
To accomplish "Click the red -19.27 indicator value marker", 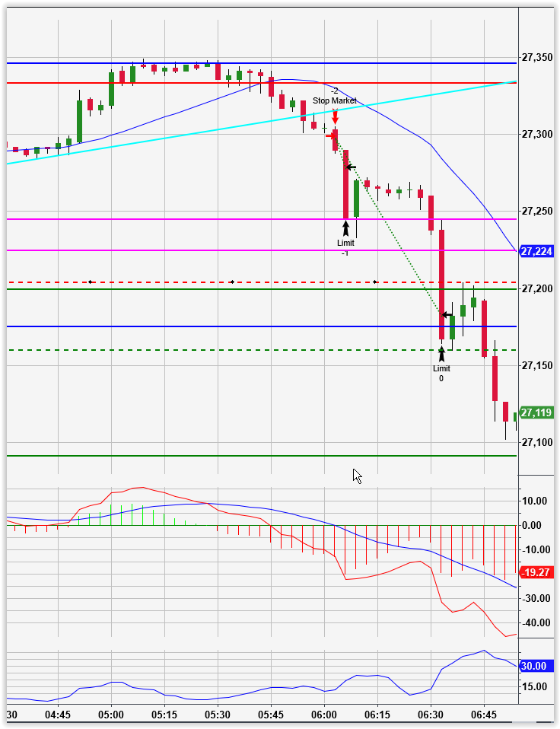I will [x=536, y=572].
